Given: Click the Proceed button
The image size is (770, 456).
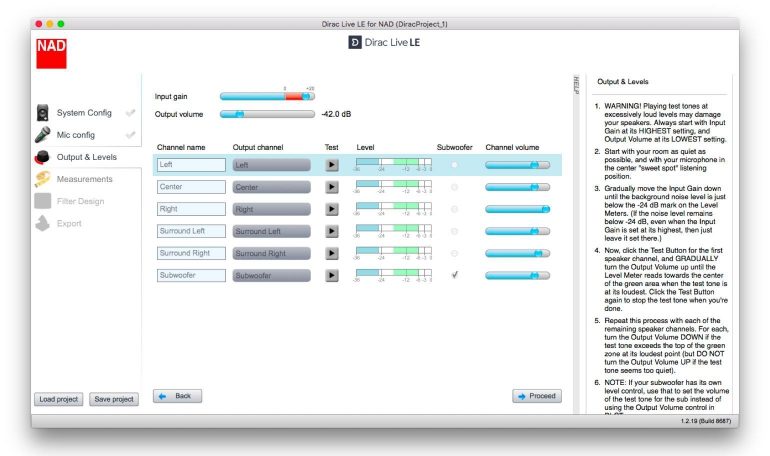Looking at the screenshot, I should coord(537,396).
